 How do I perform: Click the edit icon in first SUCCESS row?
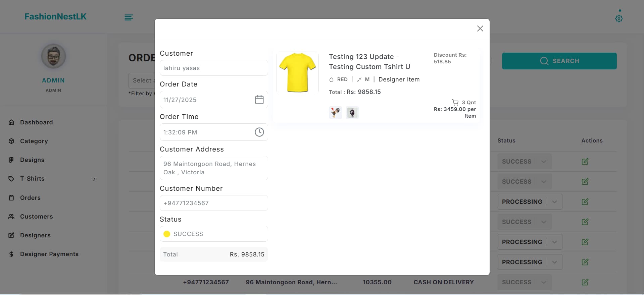585,162
